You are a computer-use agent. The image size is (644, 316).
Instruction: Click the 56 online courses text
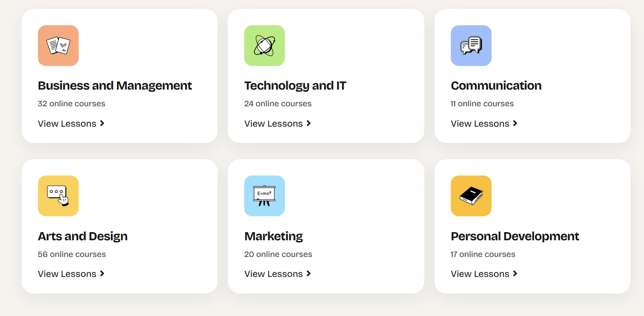(72, 255)
